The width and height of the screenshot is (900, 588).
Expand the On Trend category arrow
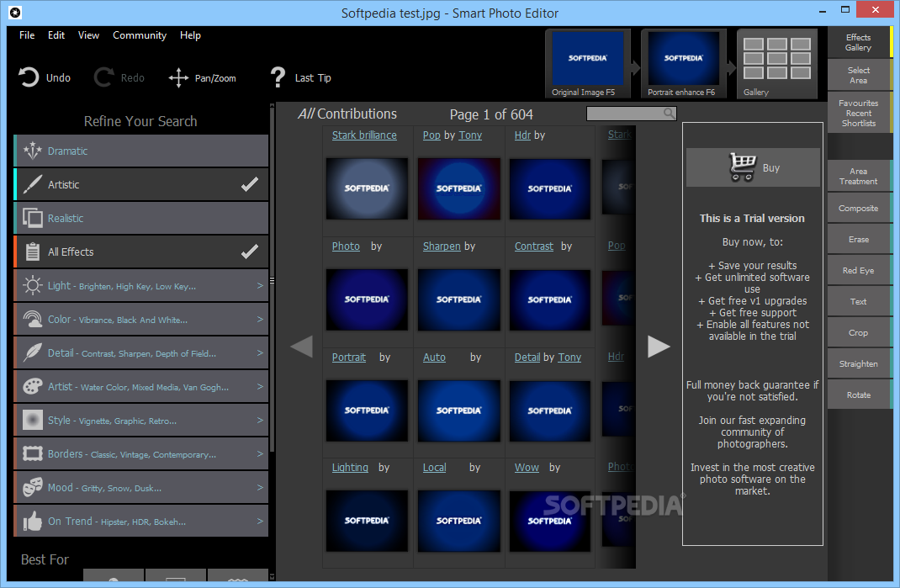click(x=260, y=521)
